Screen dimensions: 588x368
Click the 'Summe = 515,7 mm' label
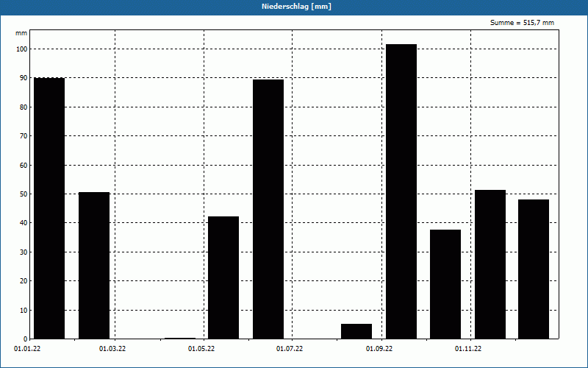point(522,23)
